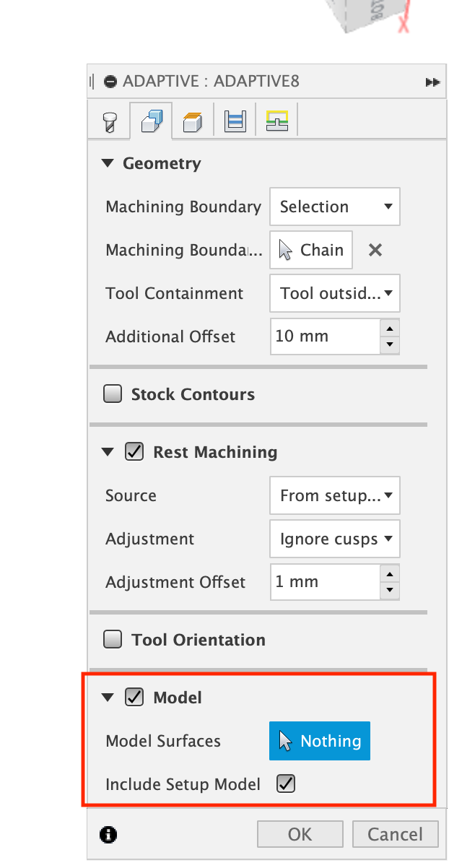This screenshot has height=868, width=449.
Task: Collapse the Geometry section
Action: pyautogui.click(x=108, y=163)
